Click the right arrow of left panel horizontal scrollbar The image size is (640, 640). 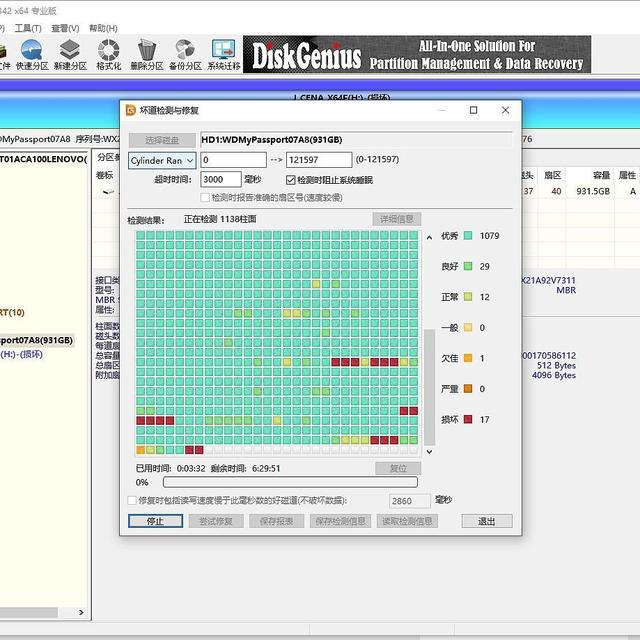tap(81, 612)
